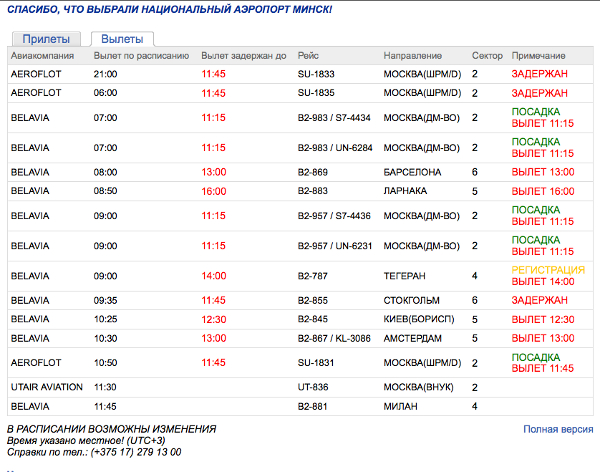Click the АМСТЕРДАМ destination cell
The width and height of the screenshot is (600, 472).
[x=414, y=338]
